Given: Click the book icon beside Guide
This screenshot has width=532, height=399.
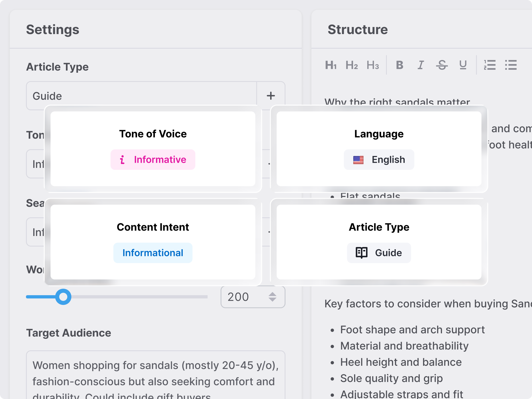Looking at the screenshot, I should 361,253.
